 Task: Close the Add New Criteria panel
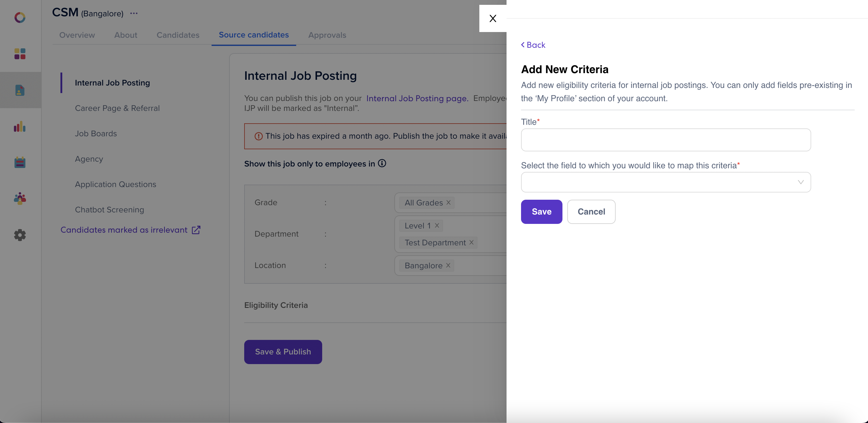click(x=493, y=18)
